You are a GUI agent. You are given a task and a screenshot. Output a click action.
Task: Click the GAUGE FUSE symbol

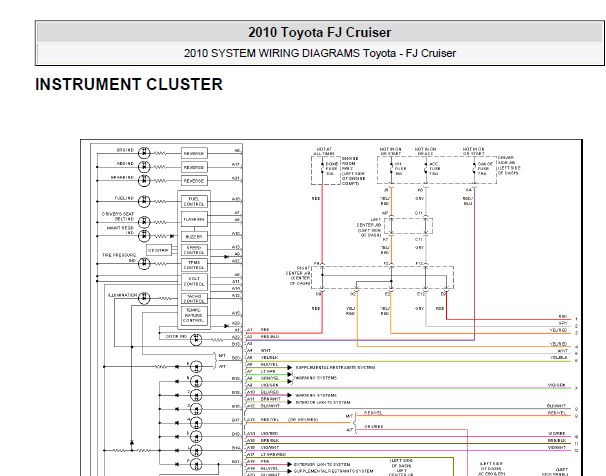(x=474, y=168)
